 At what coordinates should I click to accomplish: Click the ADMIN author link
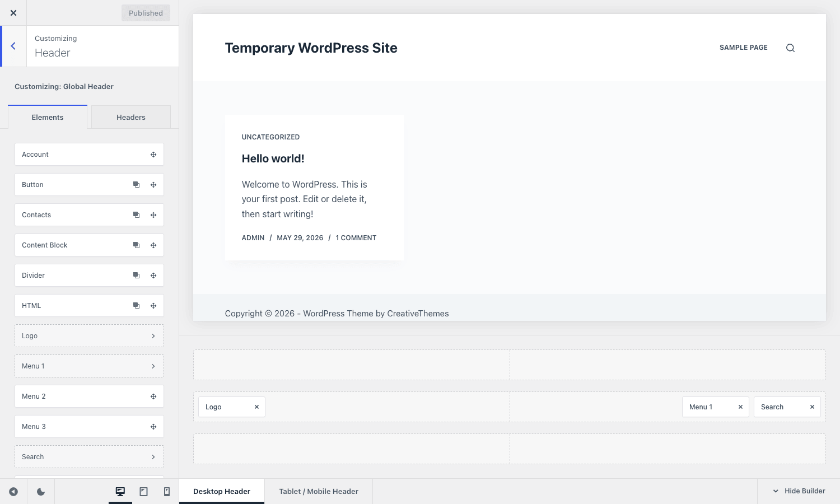[x=253, y=238]
